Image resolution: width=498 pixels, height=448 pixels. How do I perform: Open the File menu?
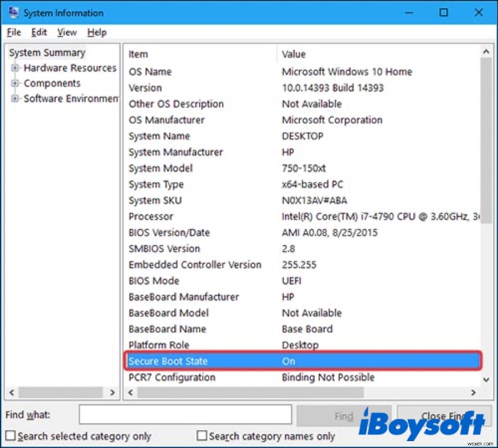tap(14, 32)
